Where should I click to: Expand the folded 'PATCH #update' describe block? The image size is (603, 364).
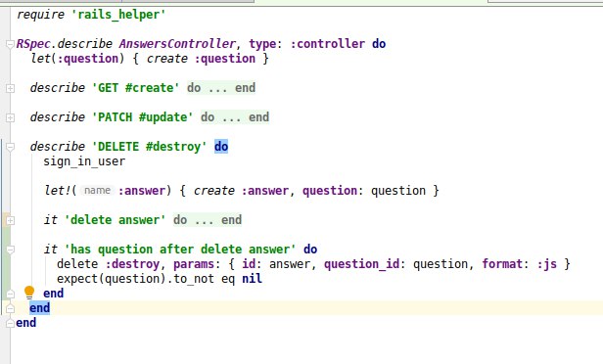11,117
